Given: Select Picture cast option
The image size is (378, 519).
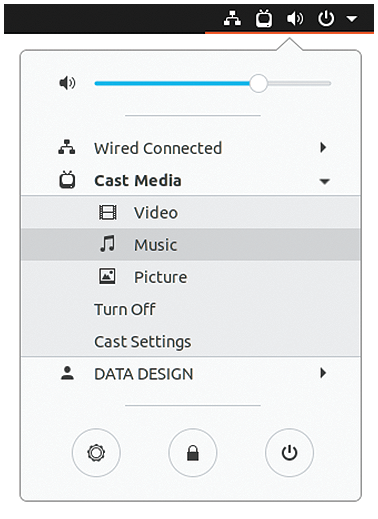Looking at the screenshot, I should click(191, 277).
